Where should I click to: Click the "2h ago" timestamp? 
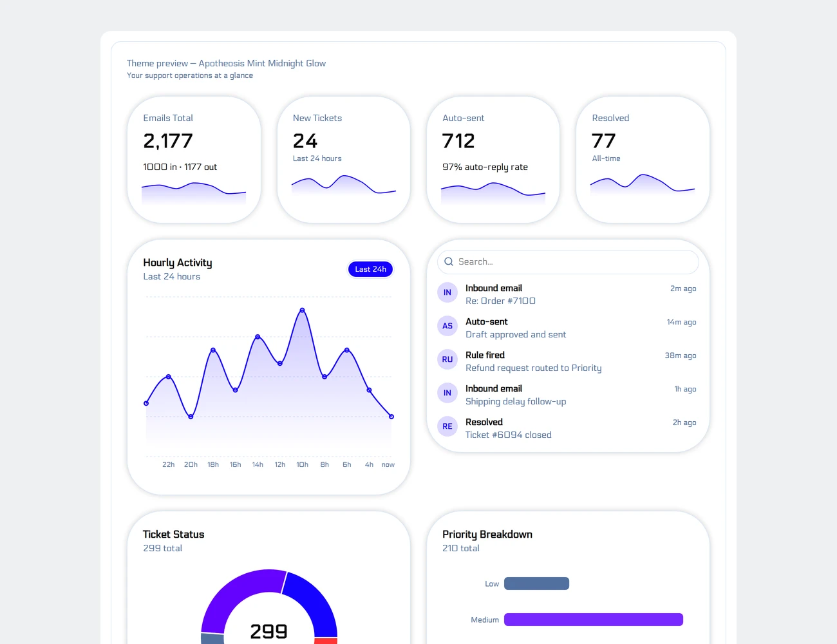point(684,422)
